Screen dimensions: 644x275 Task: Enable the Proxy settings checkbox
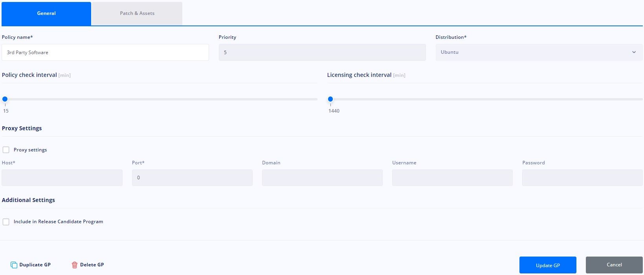(x=6, y=150)
